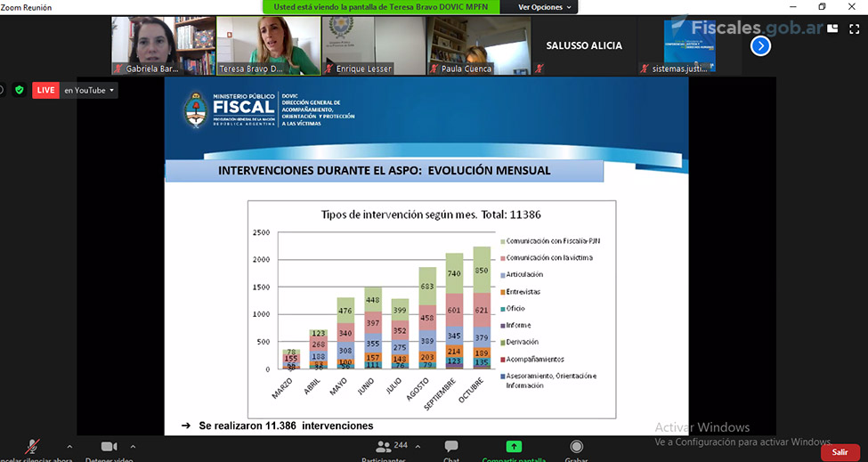The height and width of the screenshot is (462, 868).
Task: Expand the 'en YouTube' live stream menu
Action: click(x=89, y=90)
